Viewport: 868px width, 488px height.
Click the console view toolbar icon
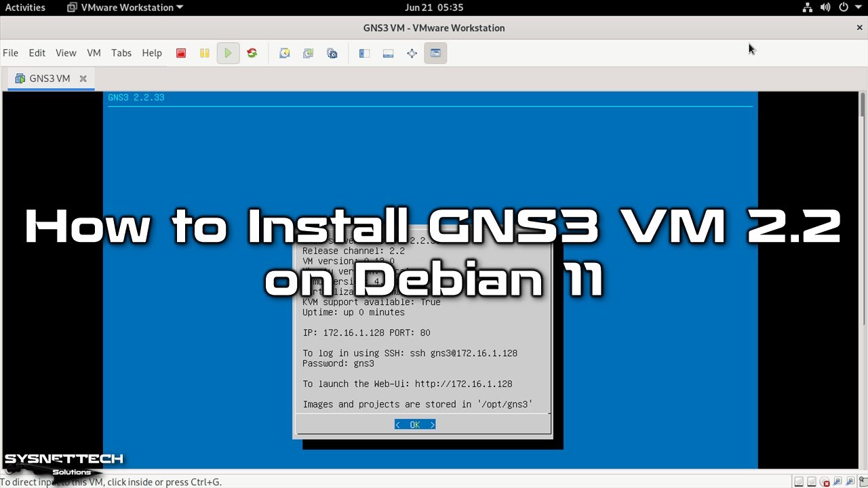pyautogui.click(x=435, y=53)
